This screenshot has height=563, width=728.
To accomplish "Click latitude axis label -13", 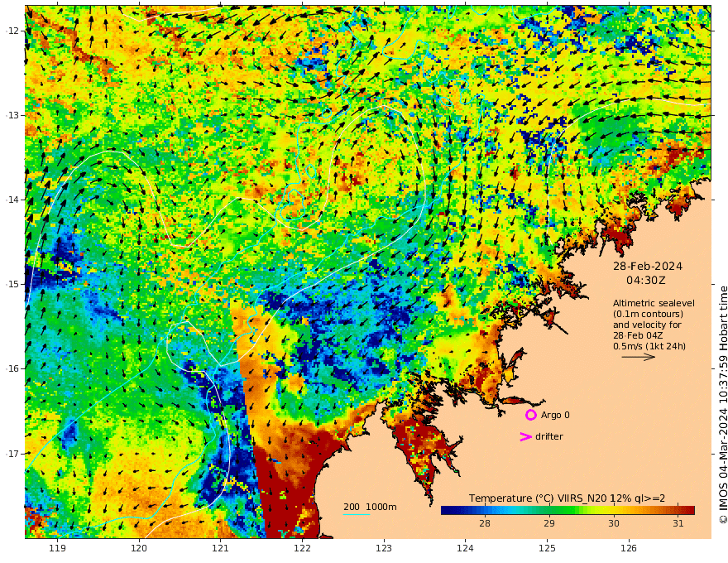I will pos(12,115).
